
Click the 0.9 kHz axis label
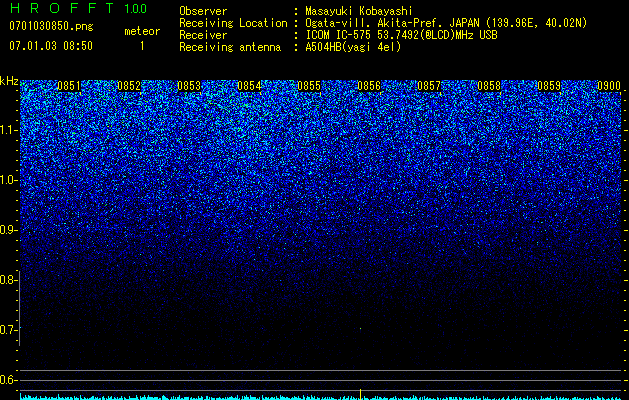click(x=8, y=230)
